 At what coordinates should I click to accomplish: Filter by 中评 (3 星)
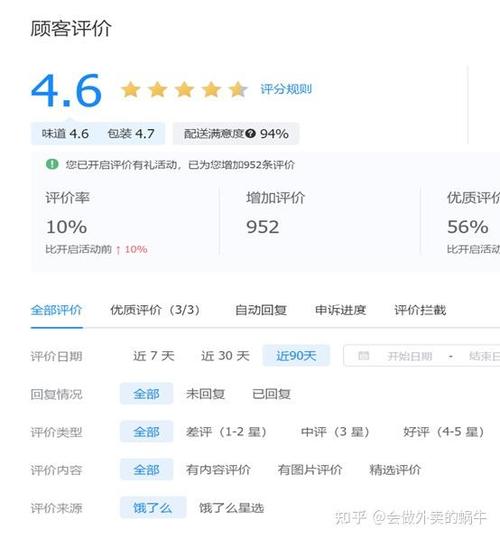(335, 432)
